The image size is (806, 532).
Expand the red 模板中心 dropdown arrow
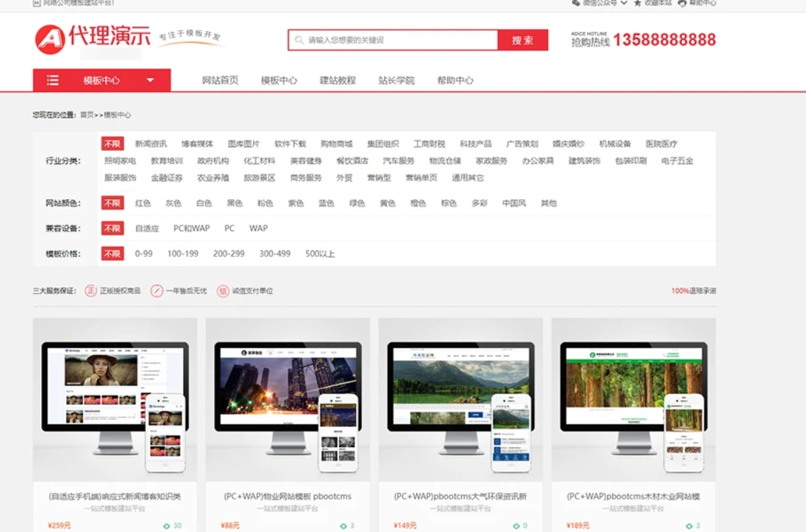click(x=150, y=81)
